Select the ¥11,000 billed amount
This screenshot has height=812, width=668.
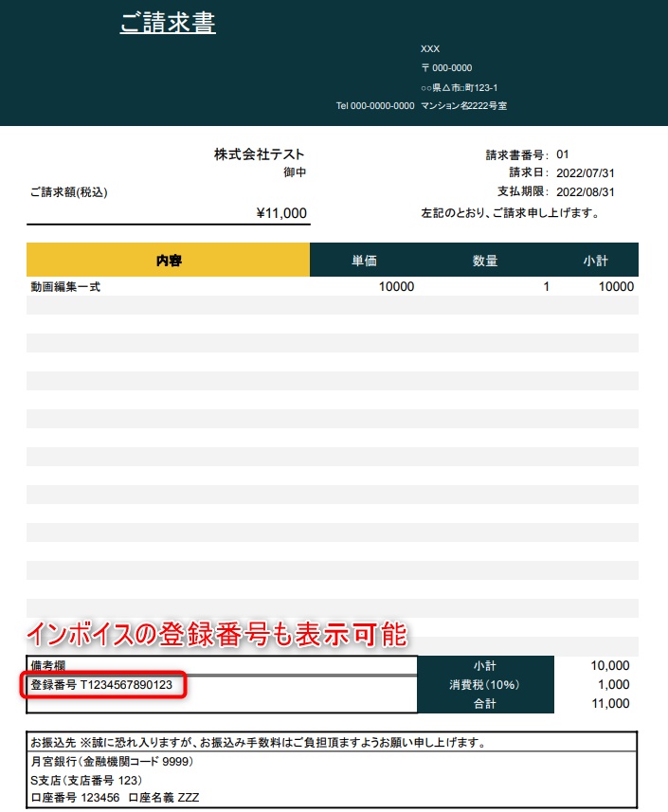coord(281,213)
